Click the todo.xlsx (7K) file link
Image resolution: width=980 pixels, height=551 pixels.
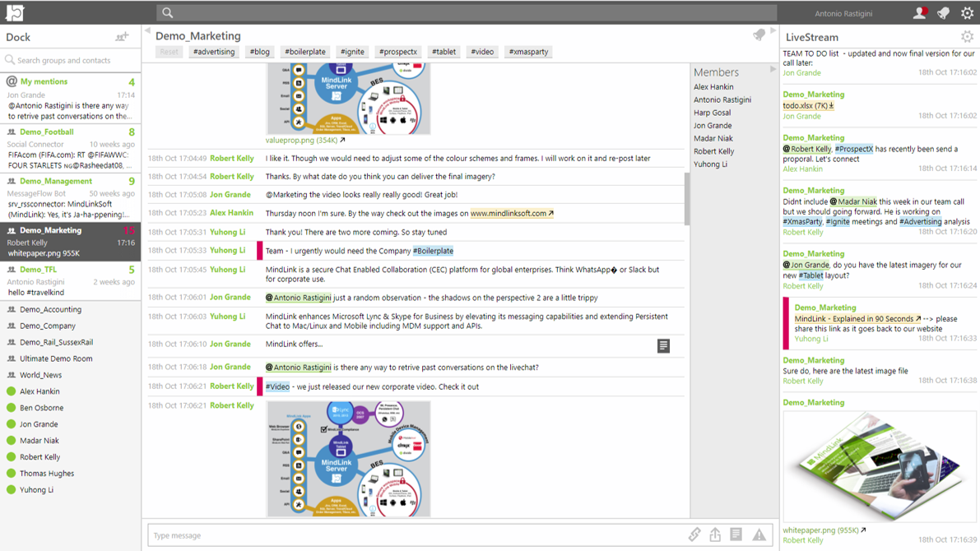(x=805, y=105)
